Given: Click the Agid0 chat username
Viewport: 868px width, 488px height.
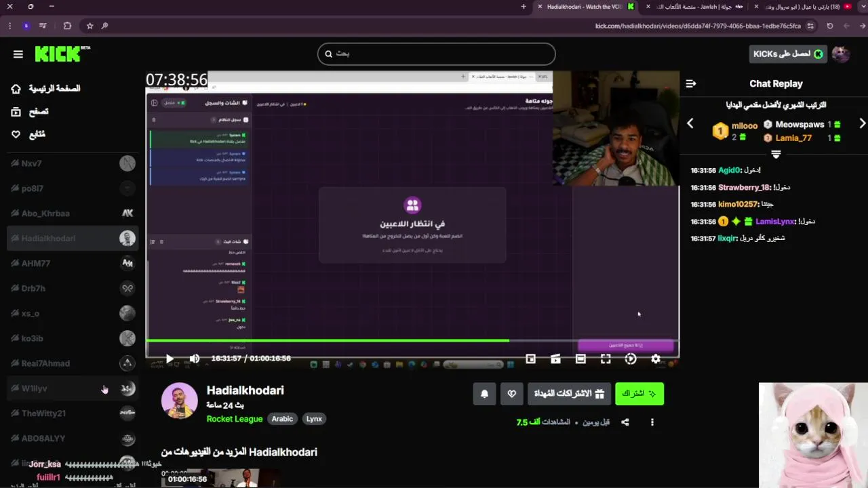Looking at the screenshot, I should [730, 170].
